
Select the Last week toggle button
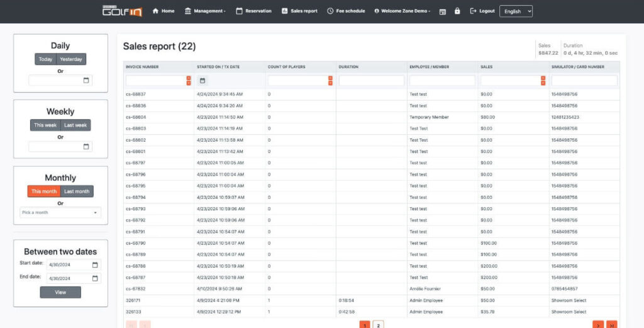(75, 125)
